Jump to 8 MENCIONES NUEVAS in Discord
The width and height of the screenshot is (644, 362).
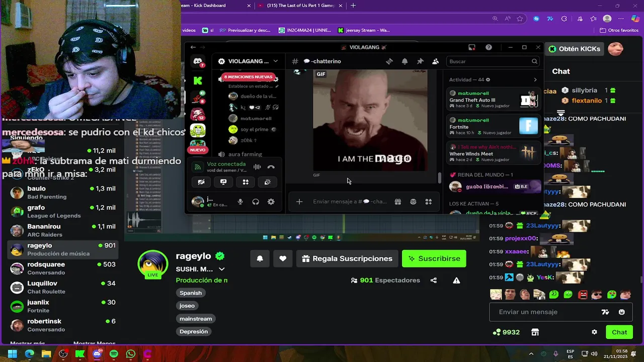tap(248, 77)
